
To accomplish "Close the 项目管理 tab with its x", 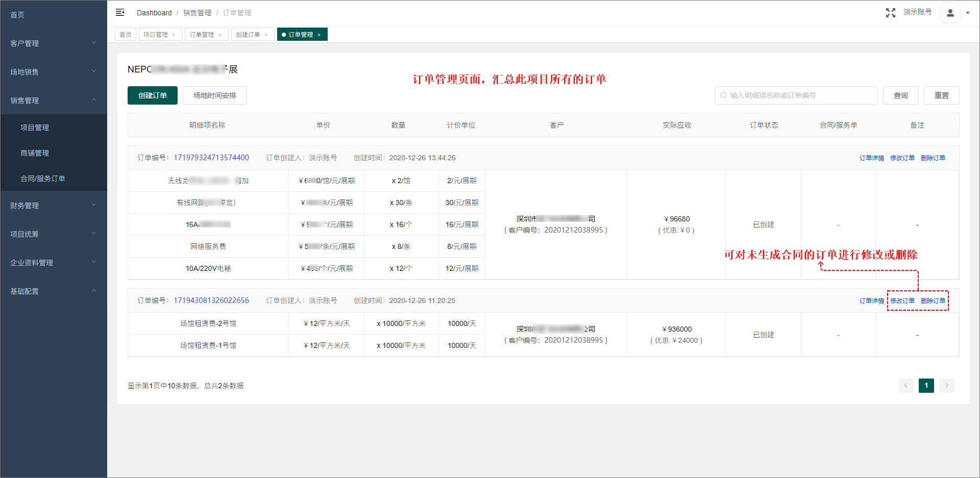I will 174,35.
